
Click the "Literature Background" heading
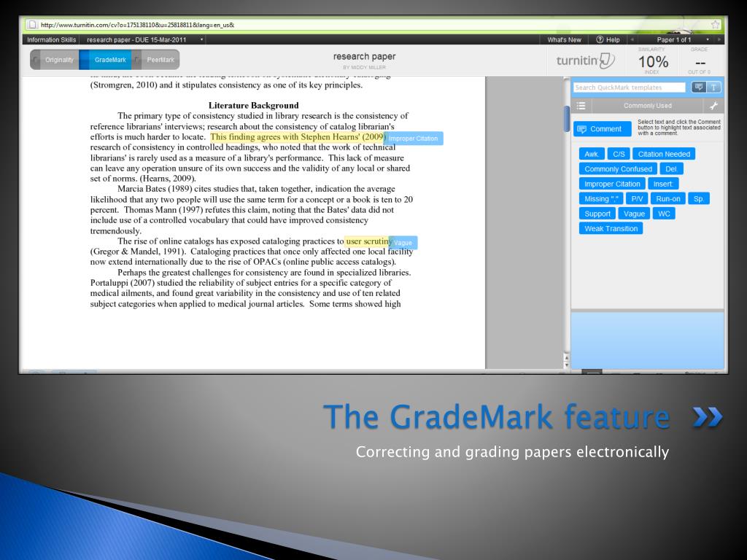click(253, 105)
